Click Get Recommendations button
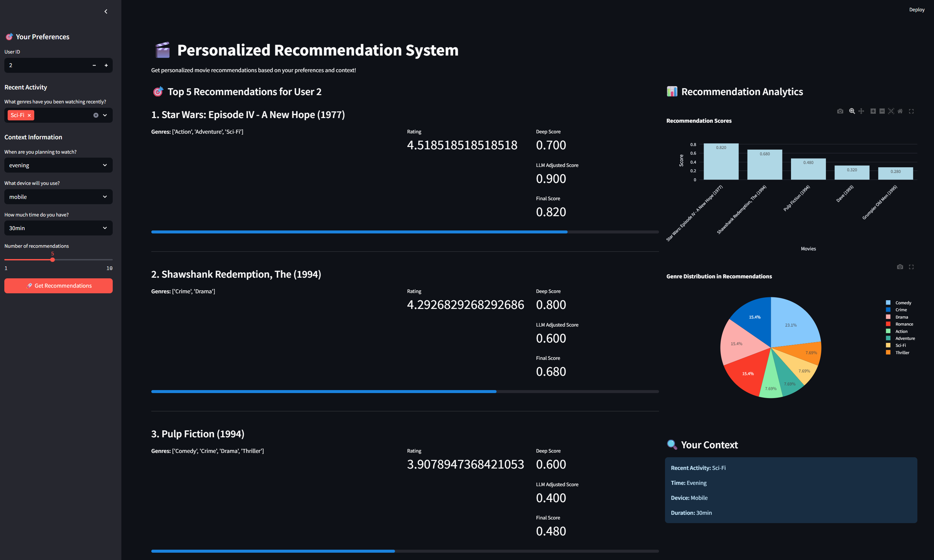Screen dimensions: 934x560 (59, 286)
